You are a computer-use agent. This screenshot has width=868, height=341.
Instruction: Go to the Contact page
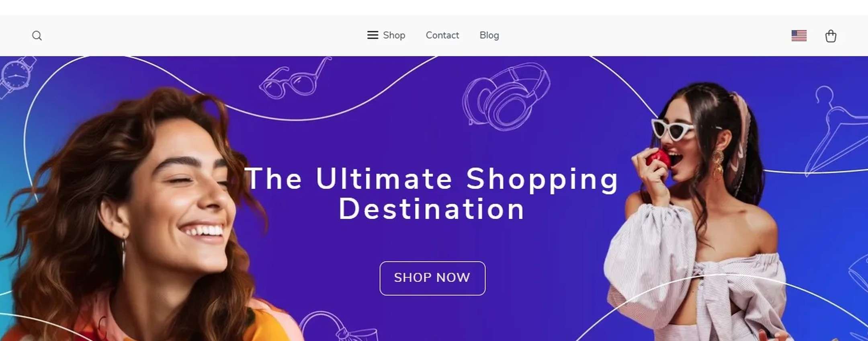point(442,35)
